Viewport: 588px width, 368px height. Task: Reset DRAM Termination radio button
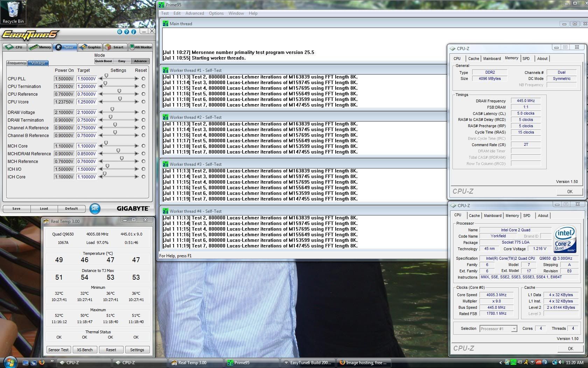[143, 120]
